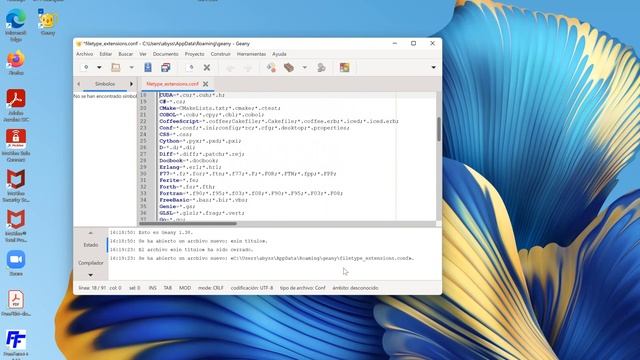Image resolution: width=640 pixels, height=360 pixels.
Task: Click the FreeBasic line in the editor
Action: click(x=203, y=200)
